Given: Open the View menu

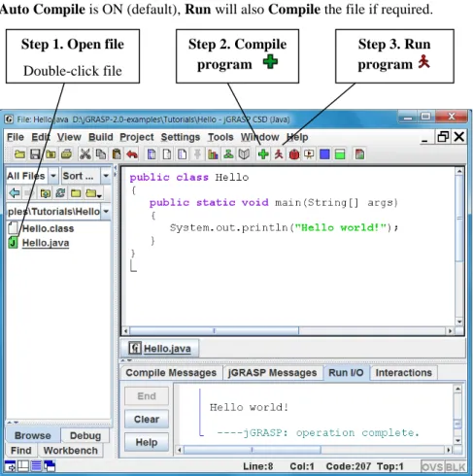Looking at the screenshot, I should (69, 137).
